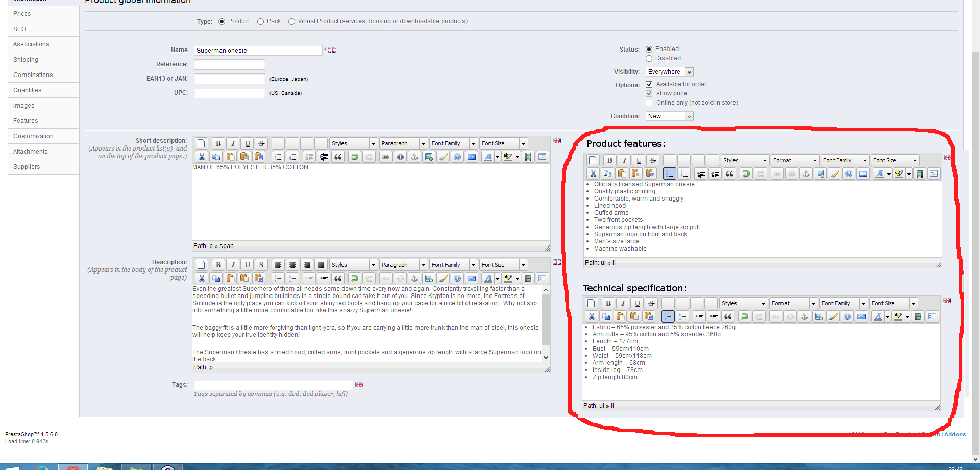Screen dimensions: 980x470
Task: Click the Tags input field
Action: (273, 385)
